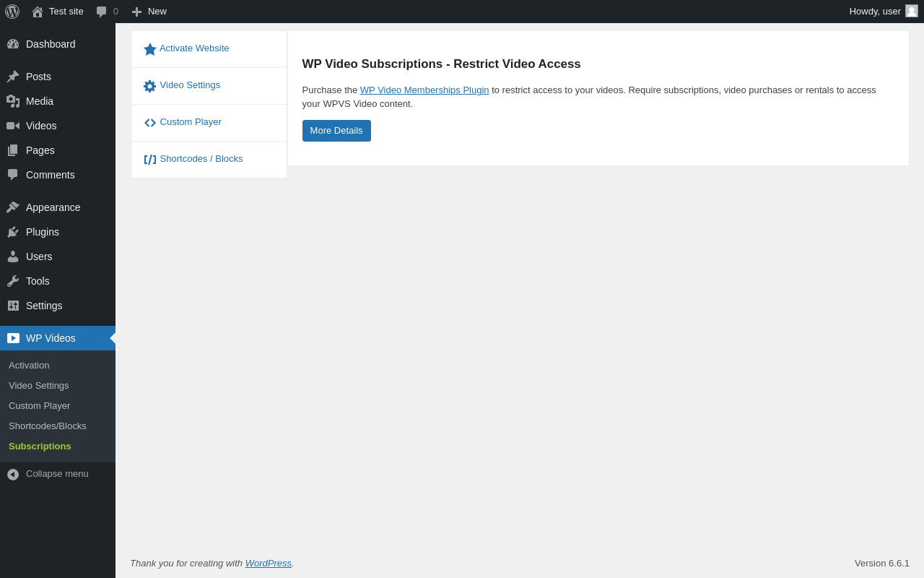Click the More Details button
Image resolution: width=924 pixels, height=578 pixels.
point(336,131)
